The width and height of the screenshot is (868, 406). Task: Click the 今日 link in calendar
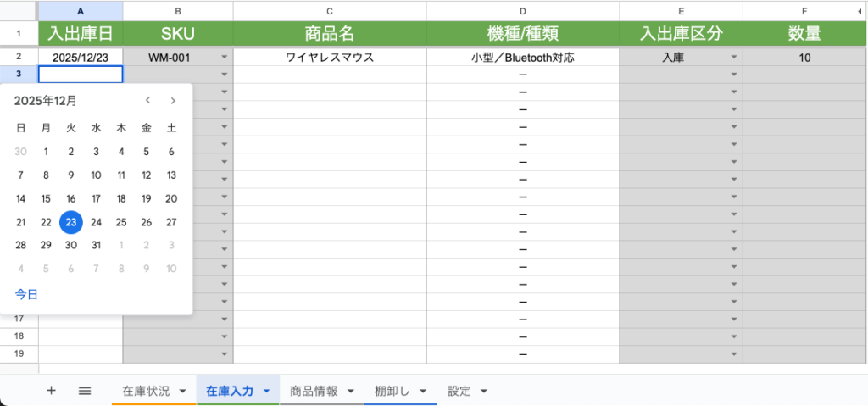[26, 295]
